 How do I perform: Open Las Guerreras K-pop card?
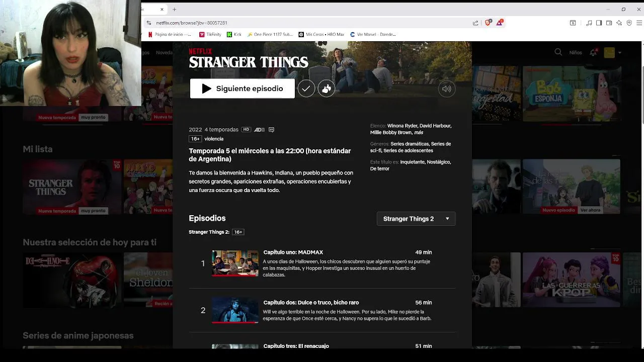click(571, 280)
